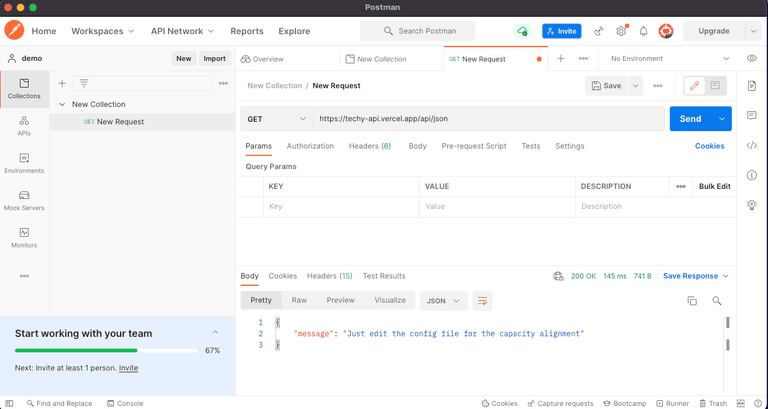768x409 pixels.
Task: Open No Environment selector dropdown
Action: (670, 58)
